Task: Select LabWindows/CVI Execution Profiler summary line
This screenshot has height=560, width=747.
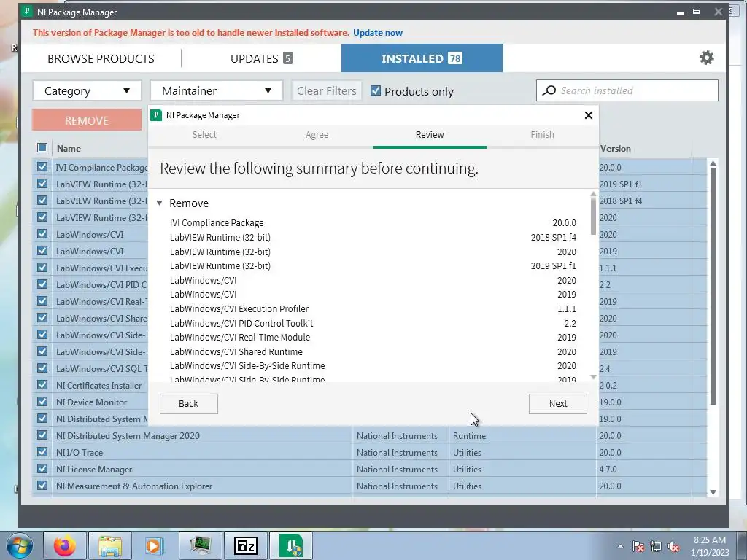Action: click(x=239, y=308)
